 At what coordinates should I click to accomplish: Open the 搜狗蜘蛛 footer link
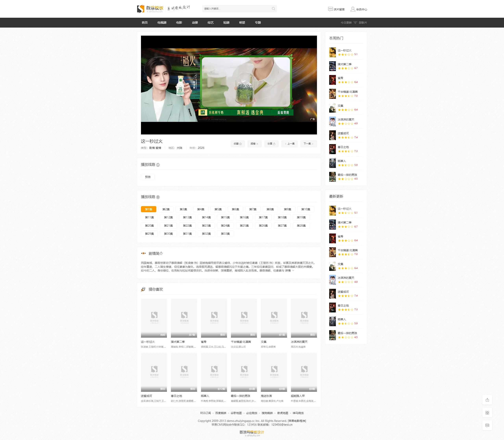[267, 413]
